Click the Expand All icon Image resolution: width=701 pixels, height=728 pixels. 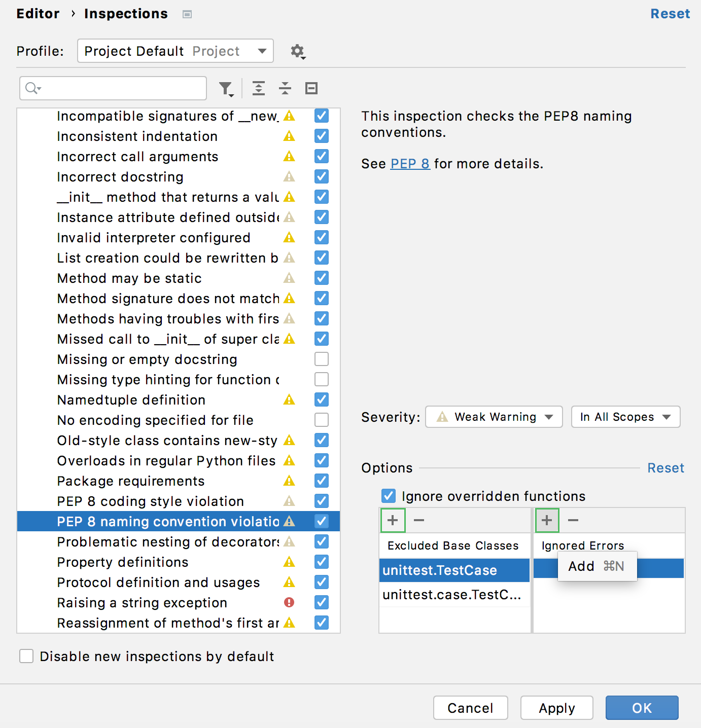259,89
